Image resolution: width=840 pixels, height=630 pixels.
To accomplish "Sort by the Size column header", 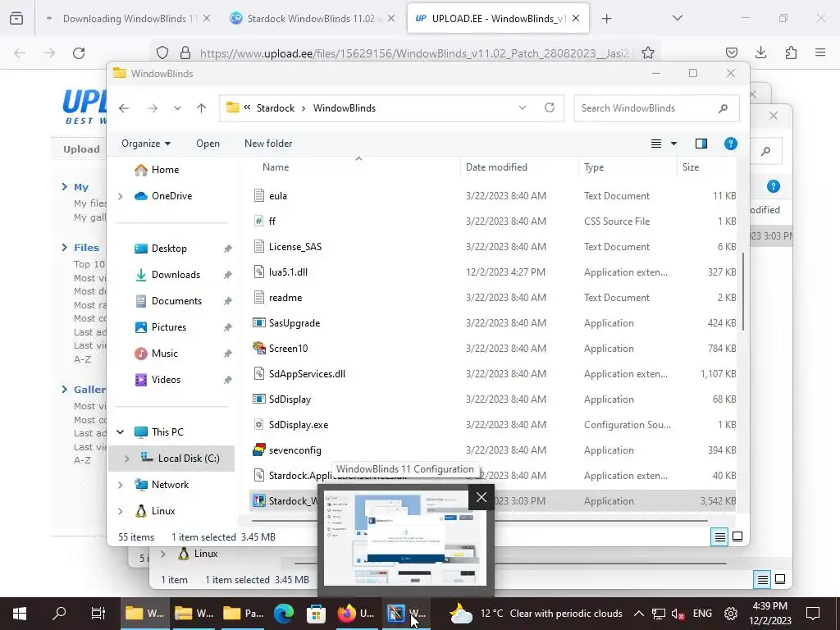I will tap(691, 167).
